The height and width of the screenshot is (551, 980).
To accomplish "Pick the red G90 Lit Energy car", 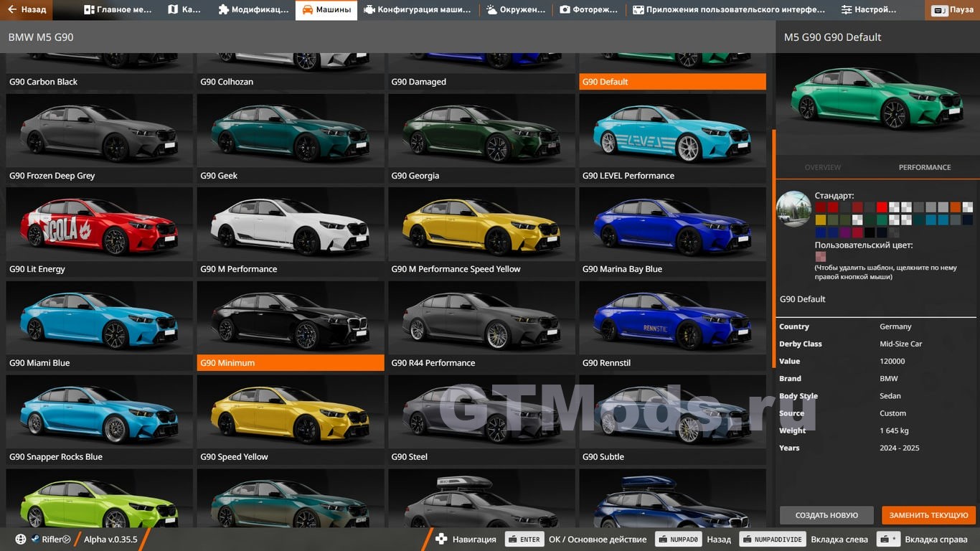I will tap(99, 232).
